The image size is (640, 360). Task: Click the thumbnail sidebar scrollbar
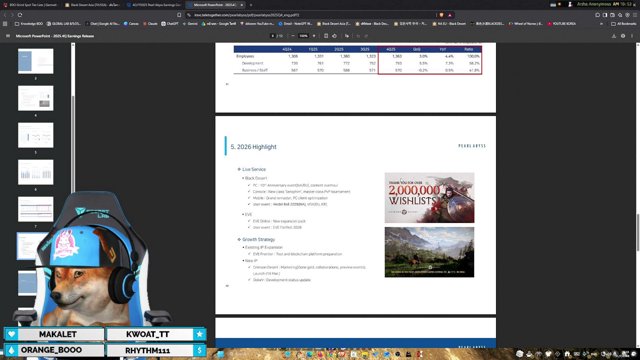click(x=73, y=143)
